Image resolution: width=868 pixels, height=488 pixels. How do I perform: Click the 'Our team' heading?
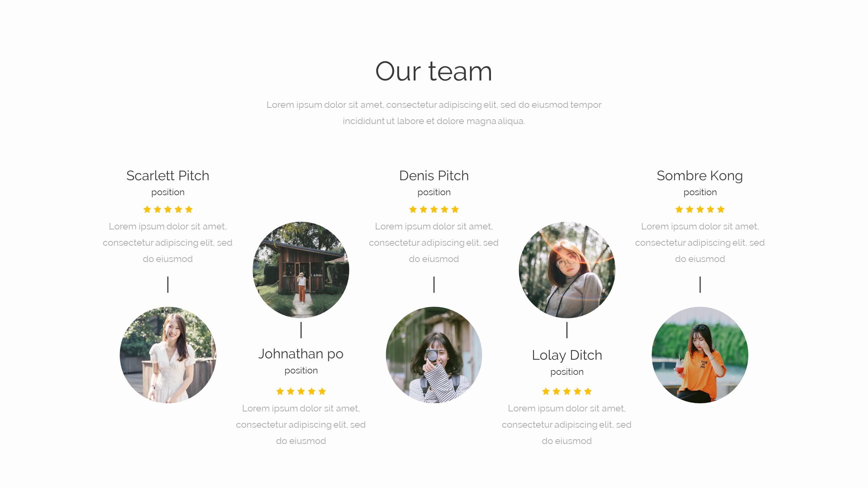pos(434,72)
